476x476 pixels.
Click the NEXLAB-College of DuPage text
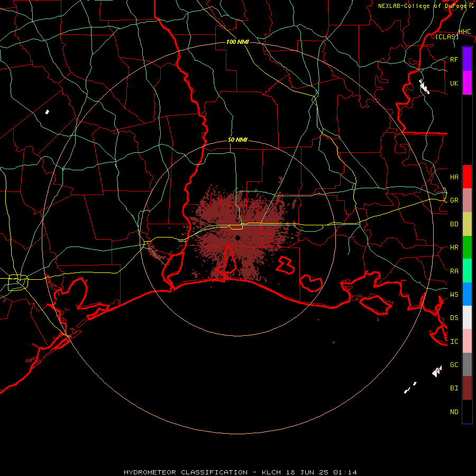click(x=423, y=6)
